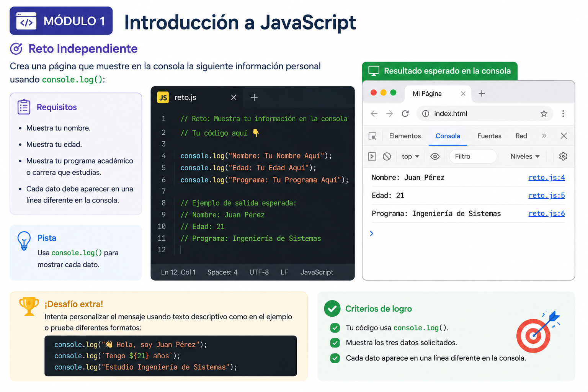588x392 pixels.
Task: Click the console sidebar play icon
Action: click(x=372, y=156)
